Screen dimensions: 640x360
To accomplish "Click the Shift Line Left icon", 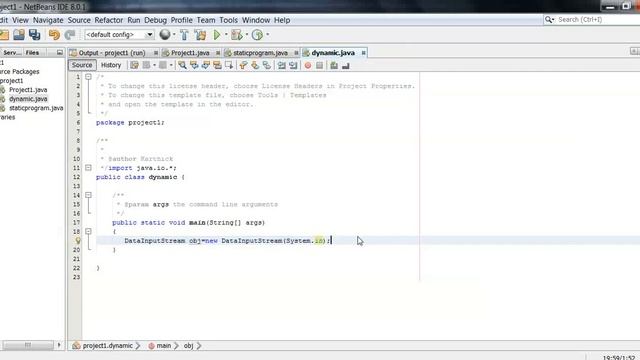I will (x=281, y=65).
